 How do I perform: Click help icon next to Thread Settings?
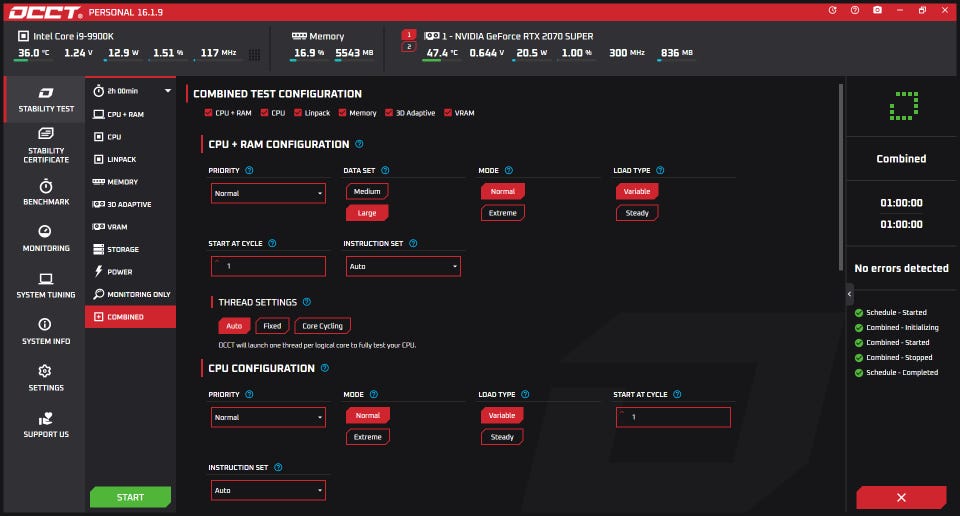pos(307,302)
